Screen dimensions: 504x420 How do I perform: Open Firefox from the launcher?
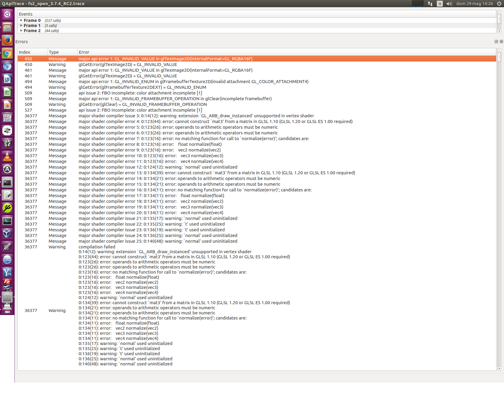(x=7, y=40)
